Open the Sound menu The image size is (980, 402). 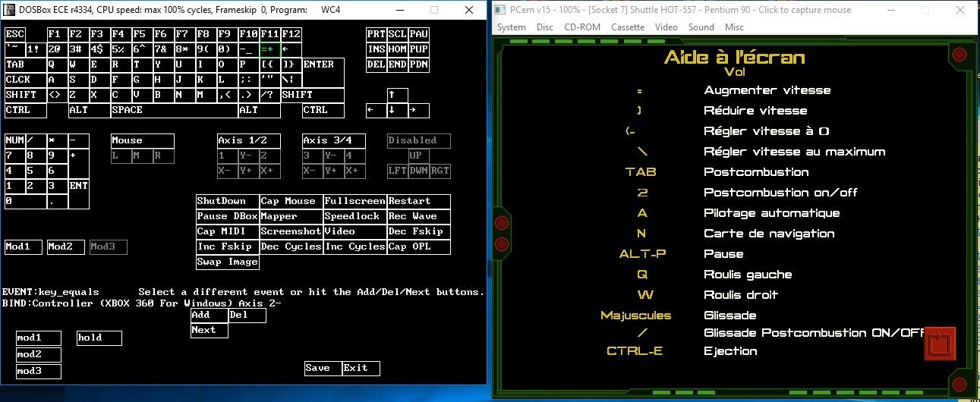tap(701, 27)
